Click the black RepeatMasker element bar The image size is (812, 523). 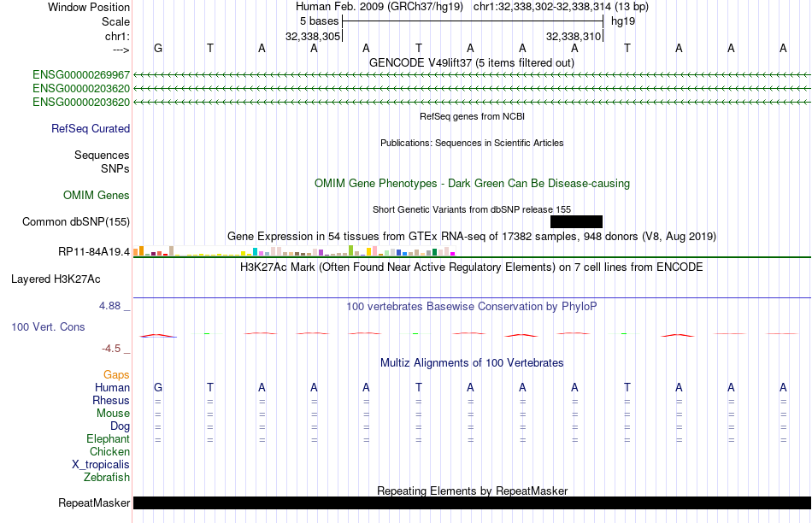coord(473,502)
